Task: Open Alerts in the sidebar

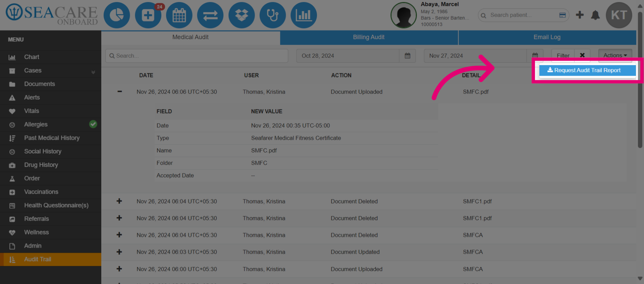Action: (51, 97)
